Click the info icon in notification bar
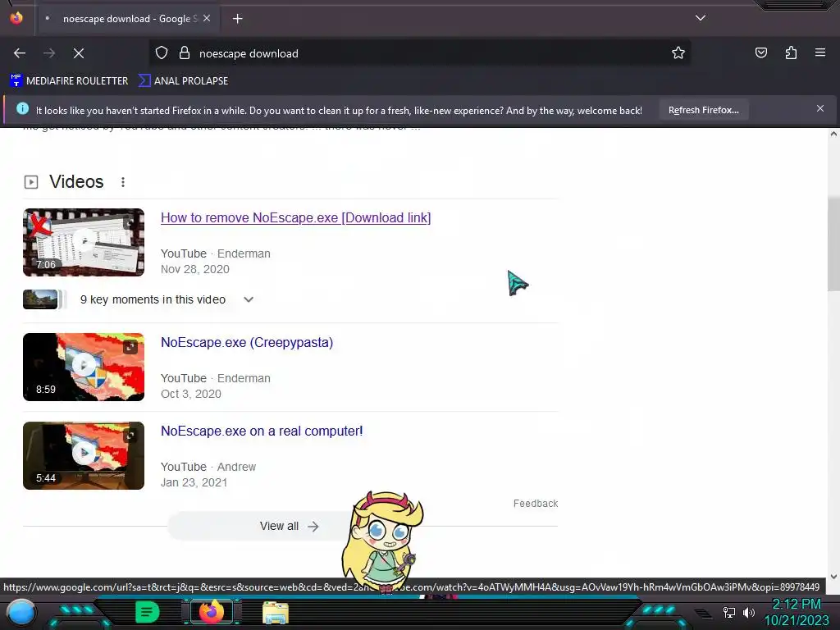This screenshot has width=840, height=630. click(22, 109)
